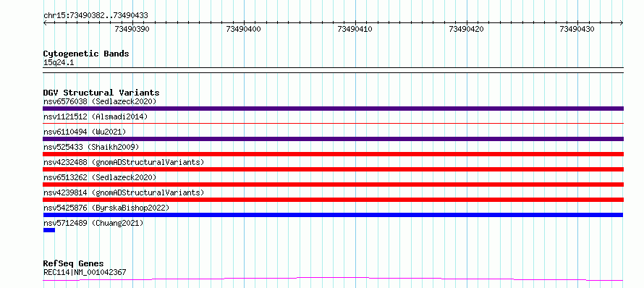Click the red bar for nsv4232488

point(333,169)
